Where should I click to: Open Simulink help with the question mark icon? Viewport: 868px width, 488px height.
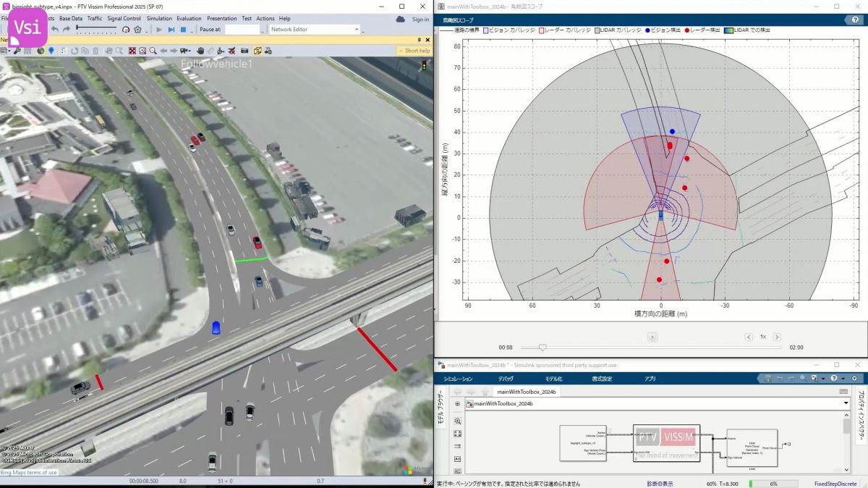(834, 379)
